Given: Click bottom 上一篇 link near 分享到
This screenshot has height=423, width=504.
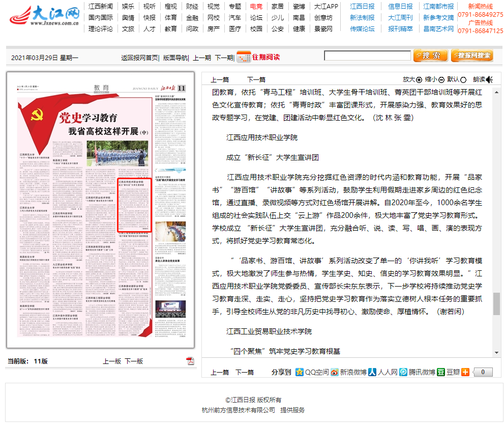Looking at the screenshot, I should 220,373.
